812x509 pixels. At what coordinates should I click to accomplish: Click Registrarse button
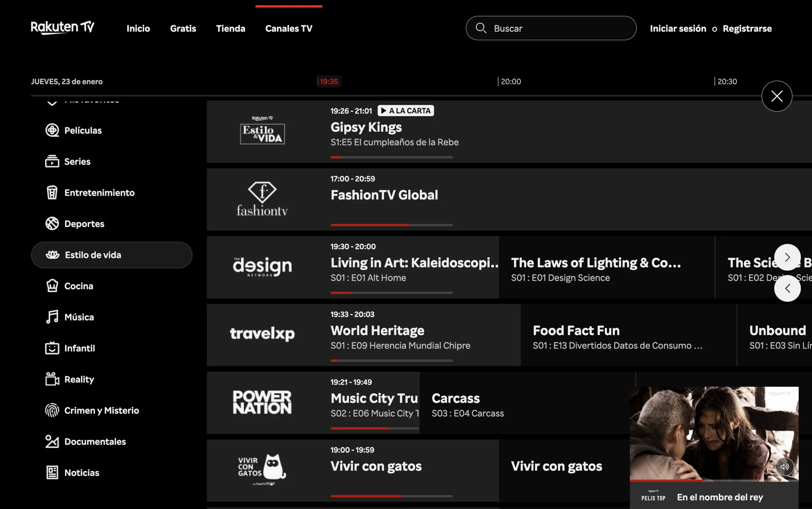point(747,28)
